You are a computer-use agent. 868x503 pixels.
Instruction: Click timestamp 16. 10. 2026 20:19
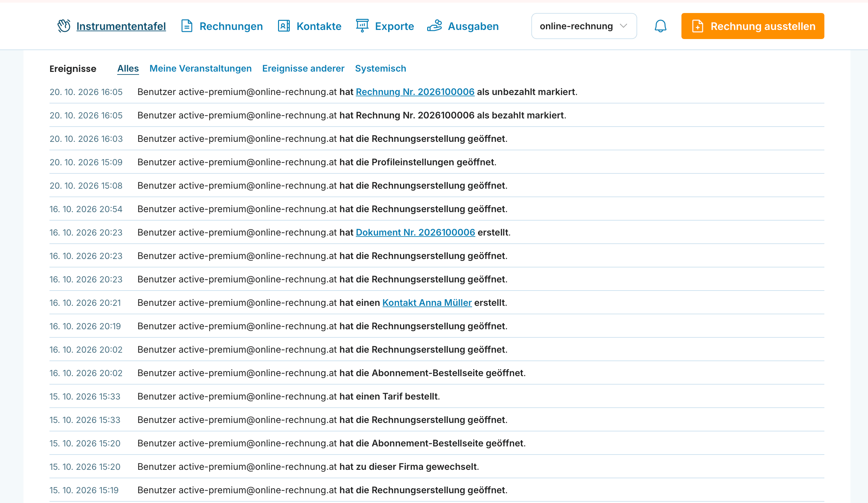coord(85,326)
